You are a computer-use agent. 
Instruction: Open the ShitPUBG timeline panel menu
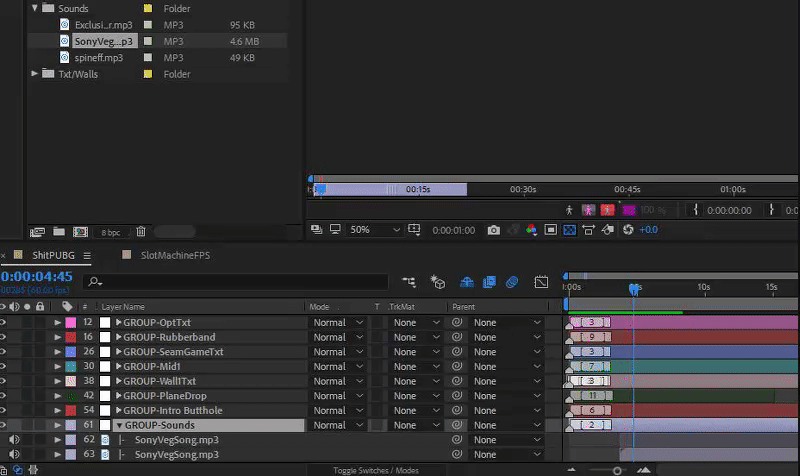(x=87, y=256)
